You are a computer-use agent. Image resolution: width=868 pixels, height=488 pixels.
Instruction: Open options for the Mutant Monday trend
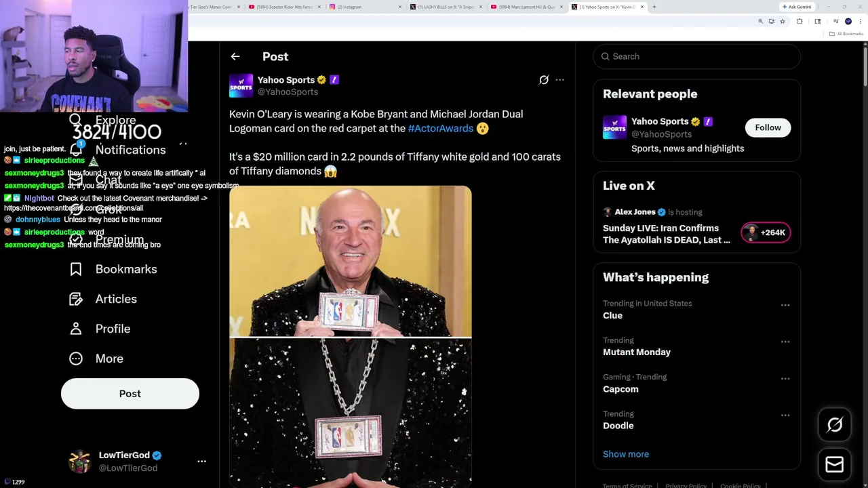[x=785, y=342]
